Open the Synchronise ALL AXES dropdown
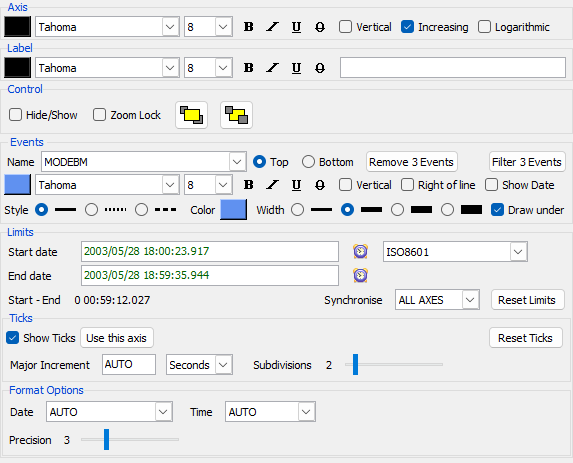573x463 pixels. 470,300
